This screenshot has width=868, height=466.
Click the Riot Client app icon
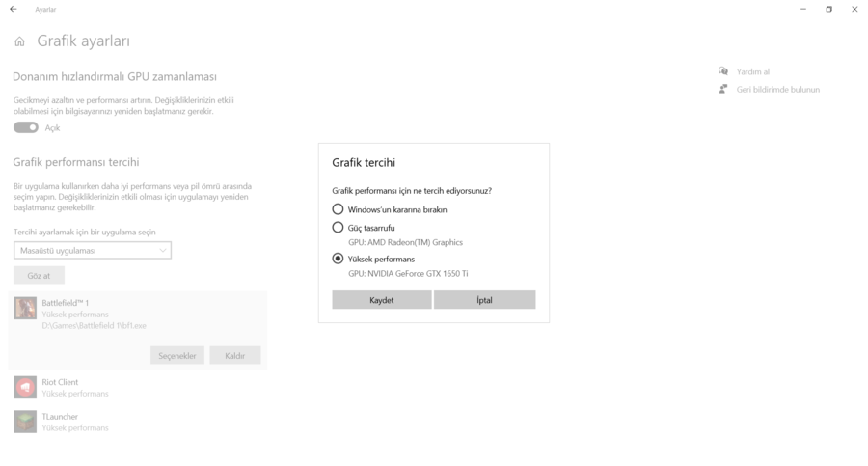[25, 387]
